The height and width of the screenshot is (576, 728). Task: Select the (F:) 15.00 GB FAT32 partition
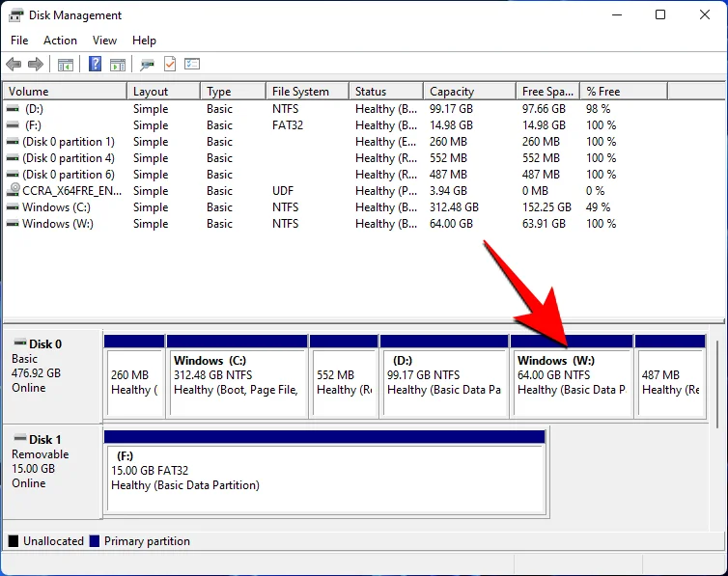tap(324, 471)
